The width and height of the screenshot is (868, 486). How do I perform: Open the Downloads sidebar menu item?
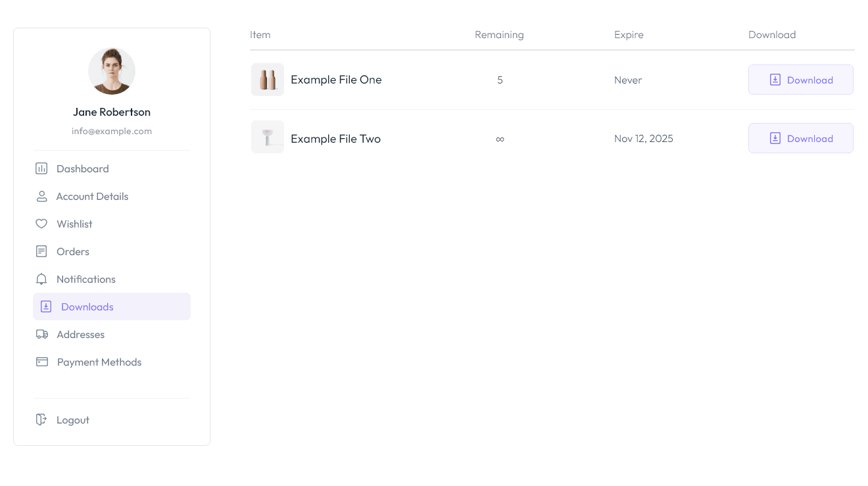(x=87, y=306)
